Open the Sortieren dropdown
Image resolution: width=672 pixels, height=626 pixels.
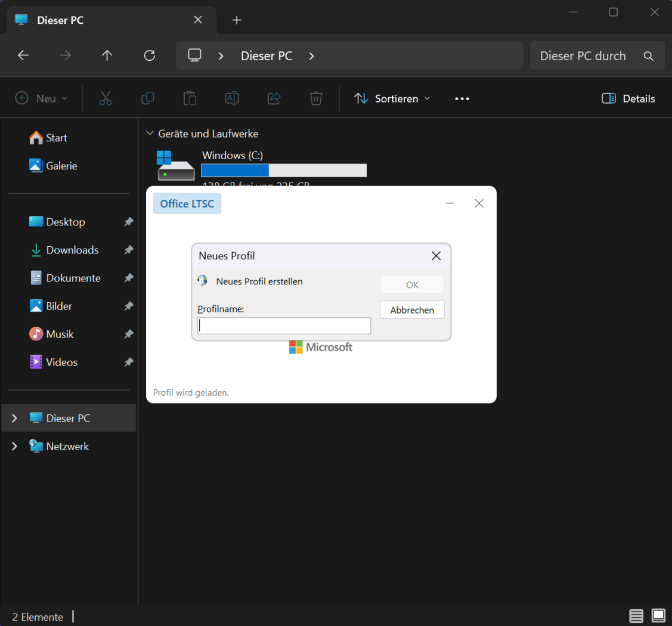pos(392,98)
